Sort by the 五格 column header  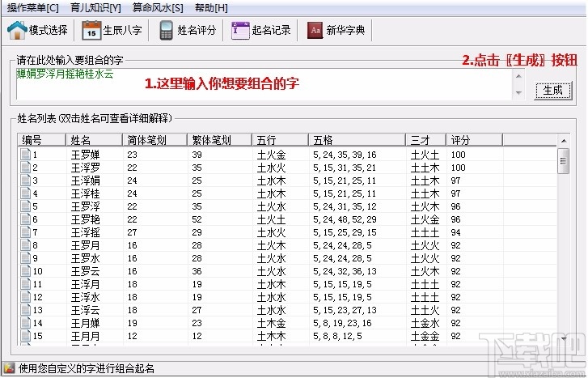point(357,140)
